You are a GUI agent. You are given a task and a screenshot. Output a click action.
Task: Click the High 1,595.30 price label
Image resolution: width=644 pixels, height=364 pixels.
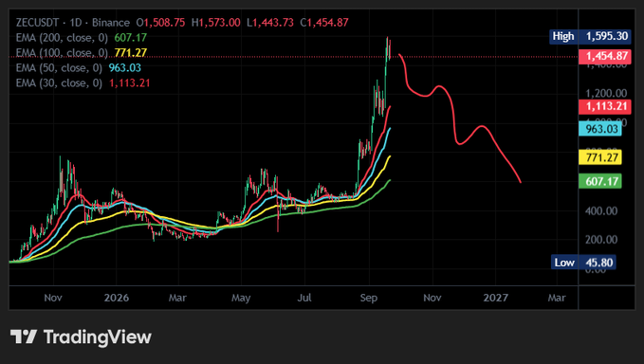click(590, 36)
